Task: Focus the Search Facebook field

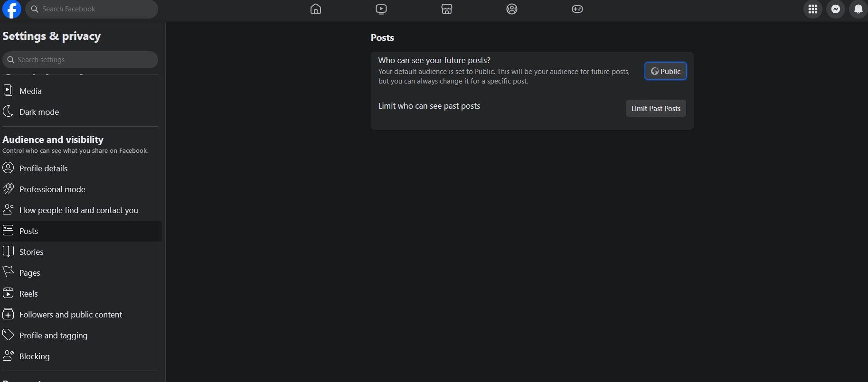Action: click(92, 9)
